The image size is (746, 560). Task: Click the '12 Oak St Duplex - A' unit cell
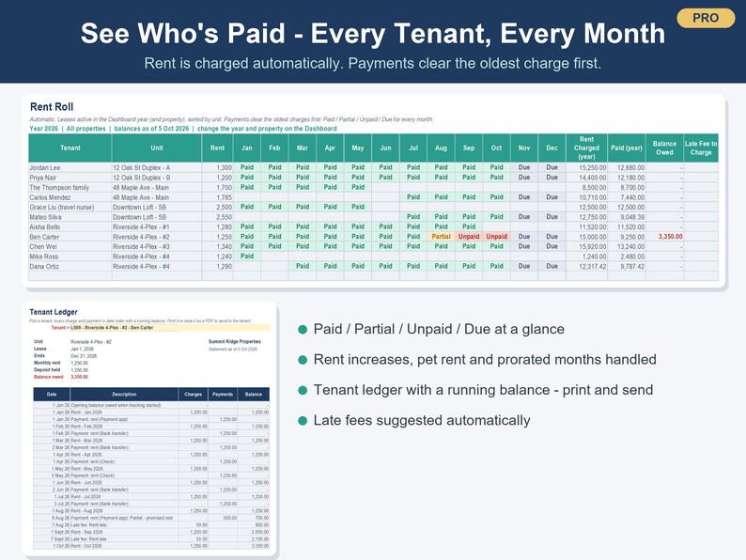click(x=157, y=167)
